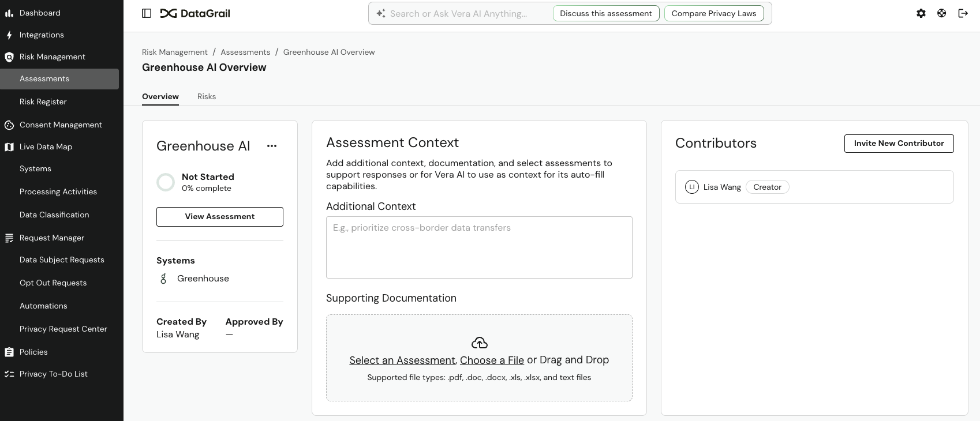The width and height of the screenshot is (980, 421).
Task: Click the Greenhouse system logo icon
Action: click(x=163, y=279)
